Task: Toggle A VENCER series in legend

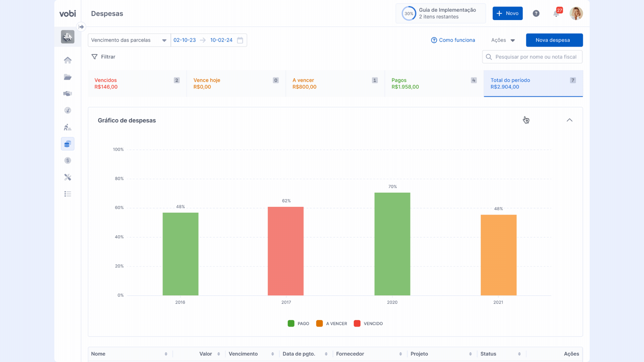Action: tap(331, 323)
